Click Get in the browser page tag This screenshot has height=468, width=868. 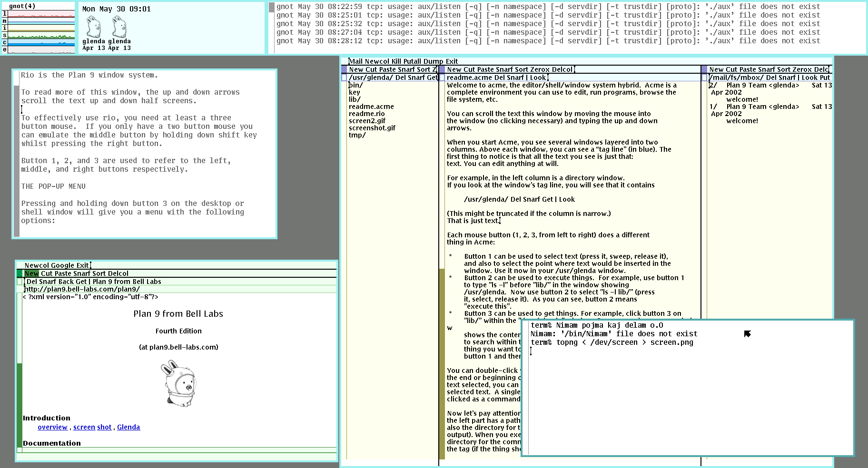click(x=81, y=282)
